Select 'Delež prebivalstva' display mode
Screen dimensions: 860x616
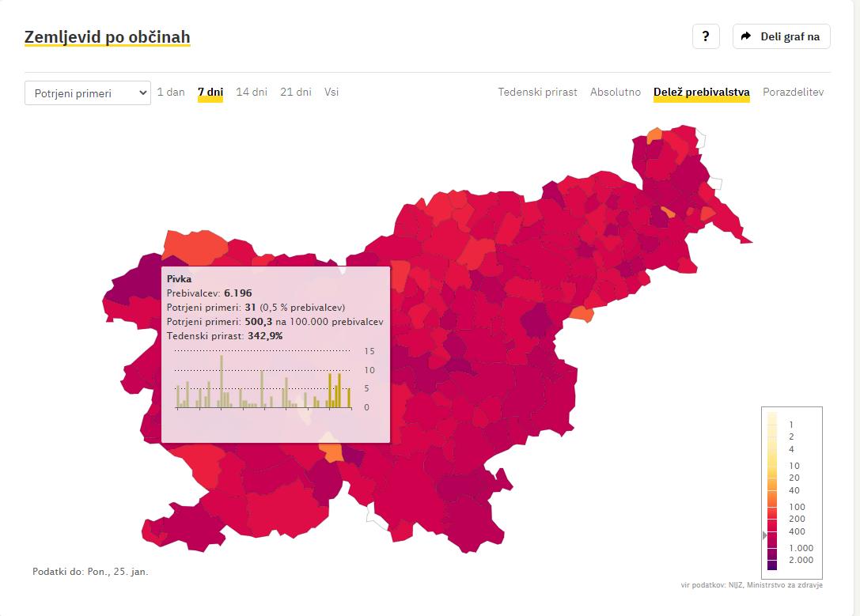(x=701, y=92)
